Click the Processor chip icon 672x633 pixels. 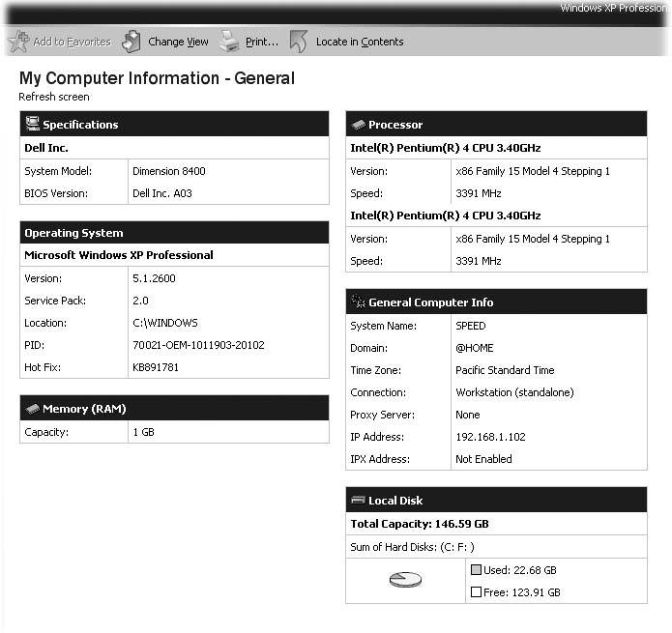pos(358,125)
